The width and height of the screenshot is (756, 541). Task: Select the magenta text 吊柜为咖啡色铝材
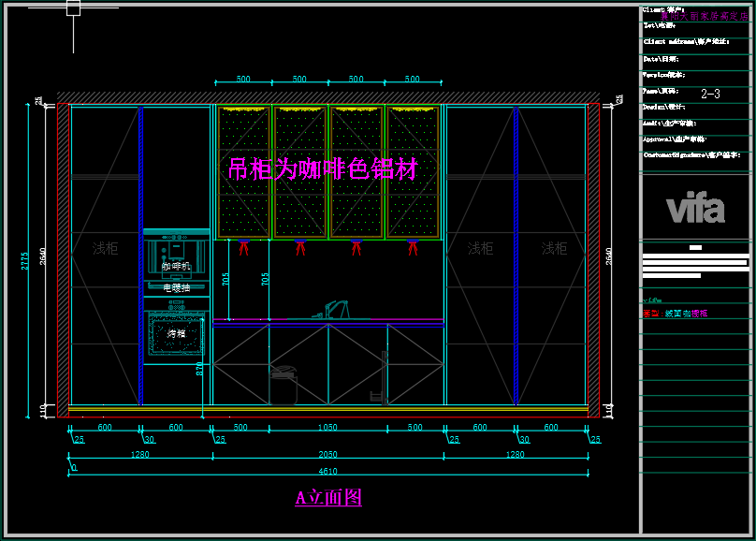323,169
